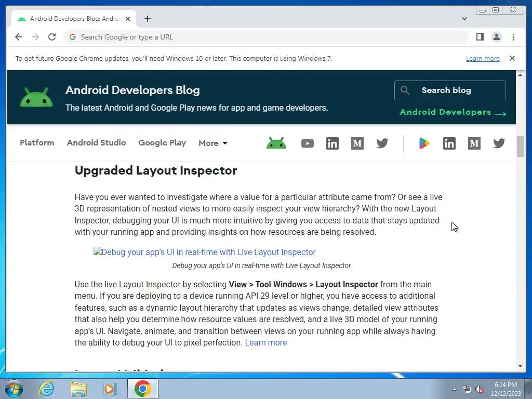The width and height of the screenshot is (532, 399).
Task: Open the LinkedIn icon next to Google Play
Action: [449, 143]
